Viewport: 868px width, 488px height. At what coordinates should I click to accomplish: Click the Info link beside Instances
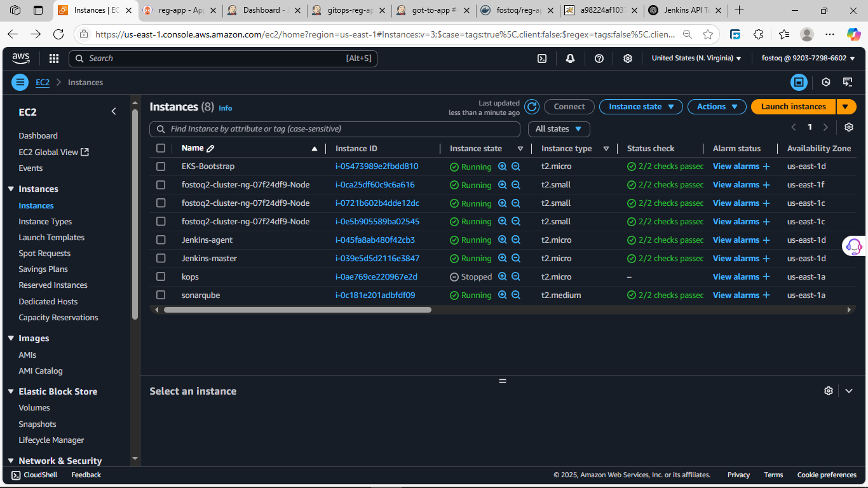226,108
